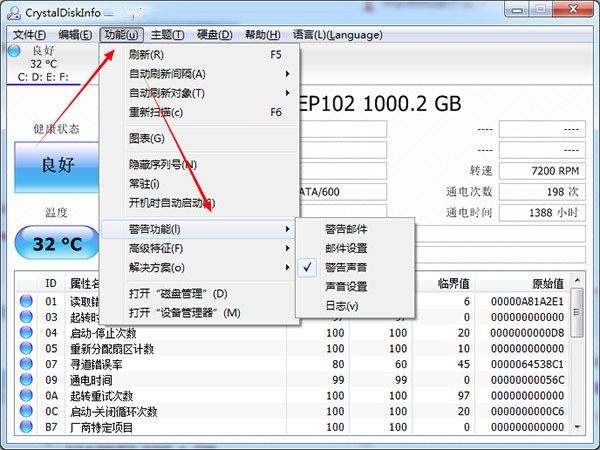Click the 良好 health status button
600x450 pixels.
57,167
